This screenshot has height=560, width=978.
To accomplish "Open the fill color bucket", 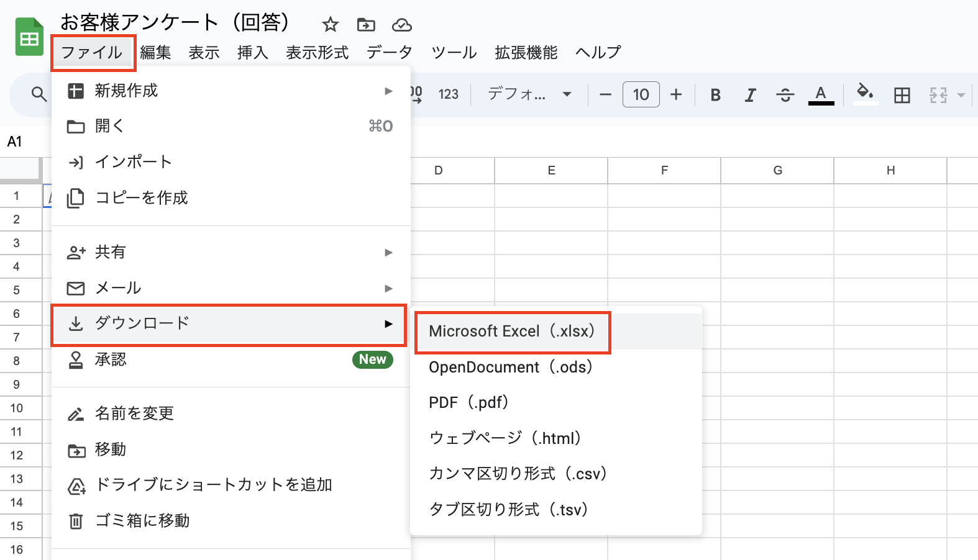I will click(x=864, y=94).
